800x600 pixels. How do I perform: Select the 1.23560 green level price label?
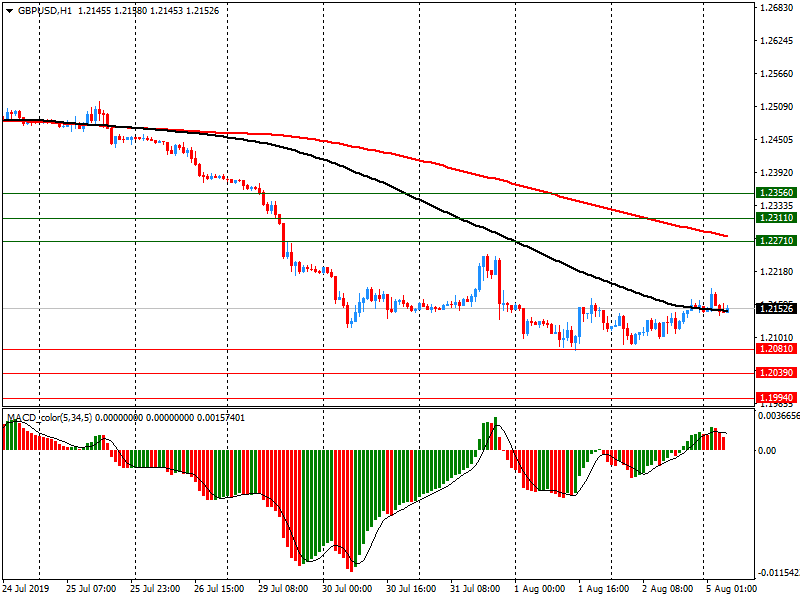[776, 193]
